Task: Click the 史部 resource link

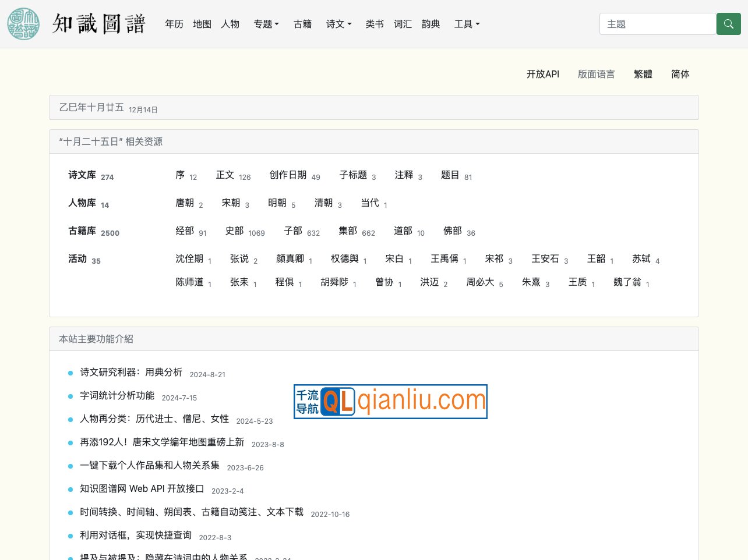Action: tap(234, 231)
